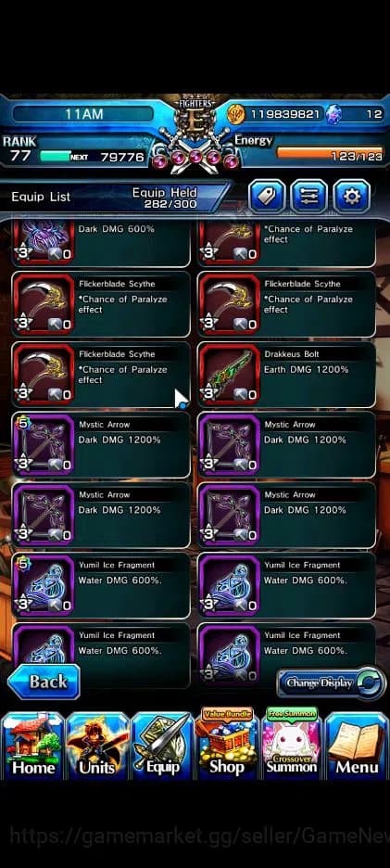Select the Drakkeus Bolt item card

(x=286, y=375)
